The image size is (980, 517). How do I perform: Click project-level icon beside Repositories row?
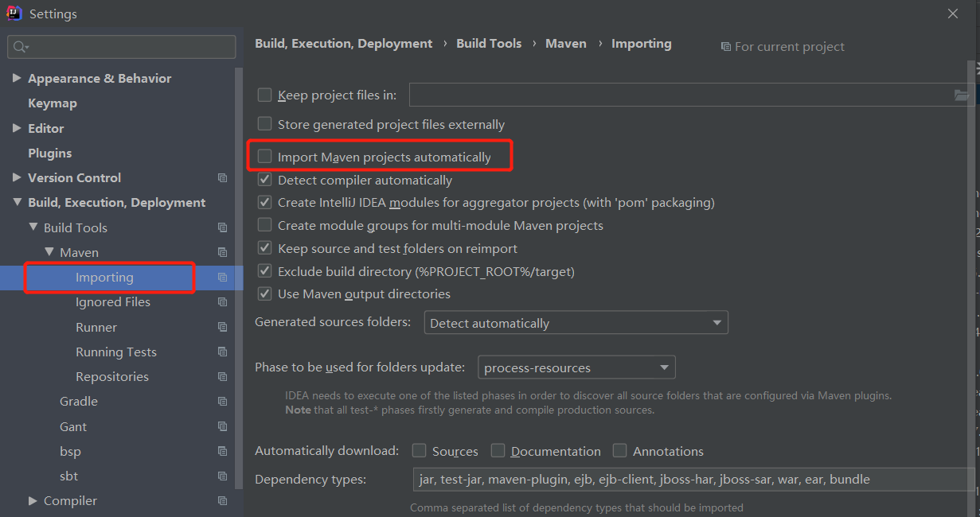223,377
